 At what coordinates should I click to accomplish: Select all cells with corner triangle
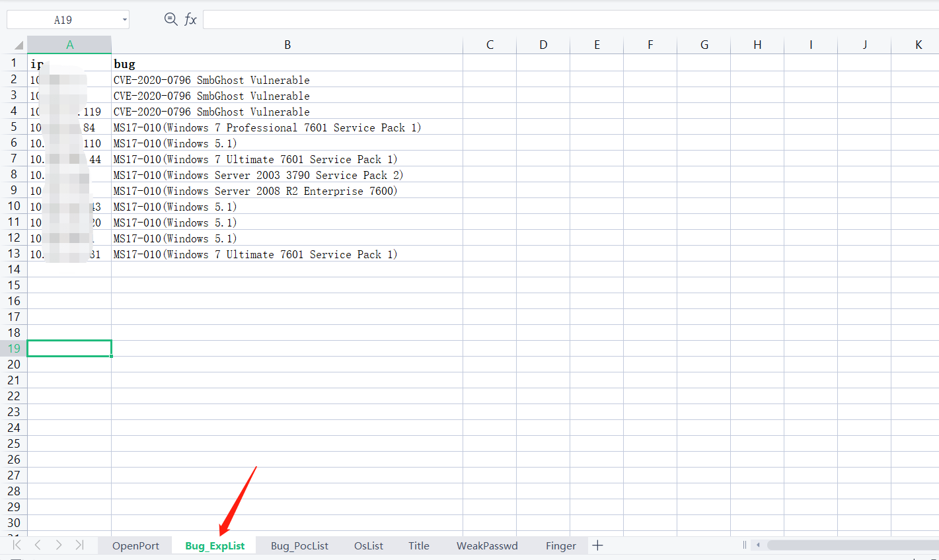point(19,45)
